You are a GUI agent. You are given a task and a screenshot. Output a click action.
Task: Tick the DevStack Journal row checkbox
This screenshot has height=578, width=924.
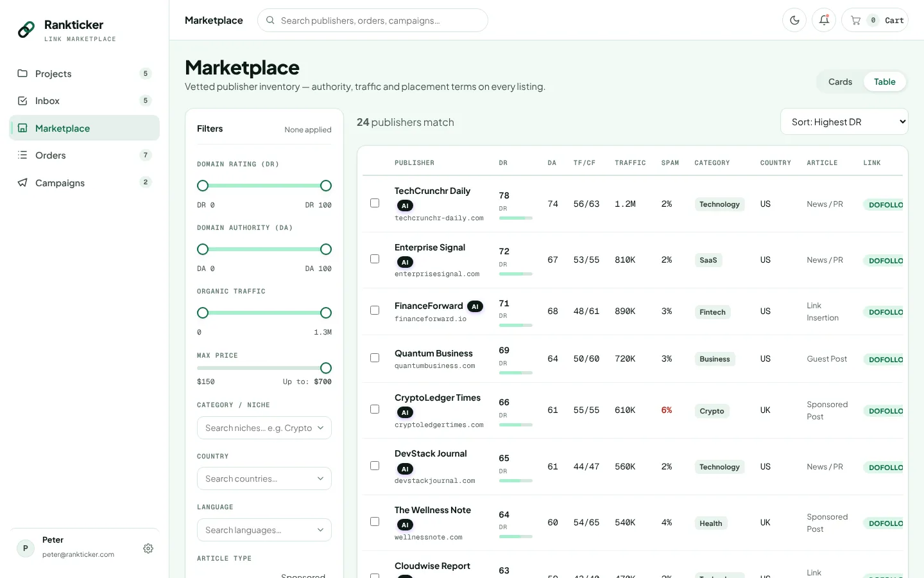coord(375,466)
